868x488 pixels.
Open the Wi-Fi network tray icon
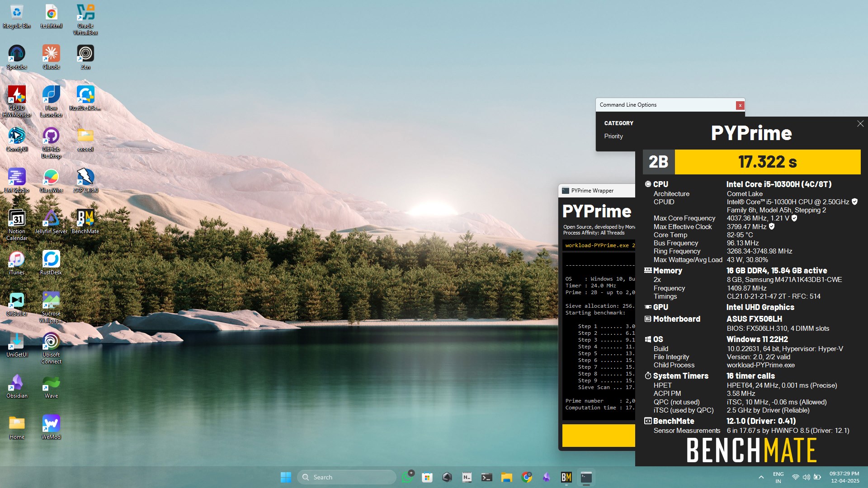pyautogui.click(x=795, y=477)
